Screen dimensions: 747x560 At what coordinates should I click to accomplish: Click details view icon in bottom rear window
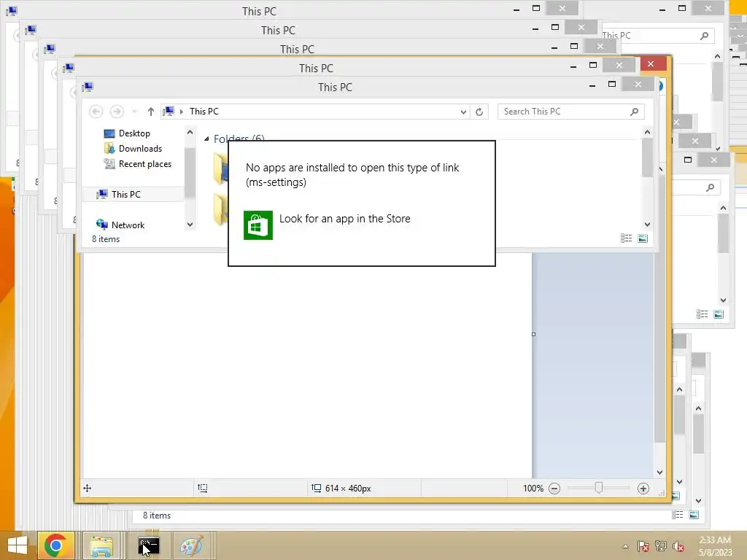pos(677,514)
